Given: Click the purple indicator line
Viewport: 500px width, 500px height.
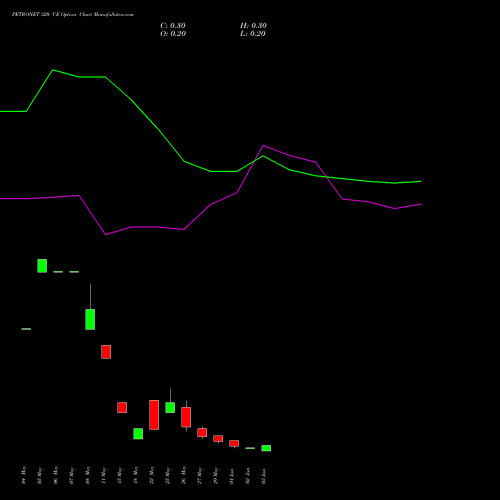Looking at the screenshot, I should point(210,204).
